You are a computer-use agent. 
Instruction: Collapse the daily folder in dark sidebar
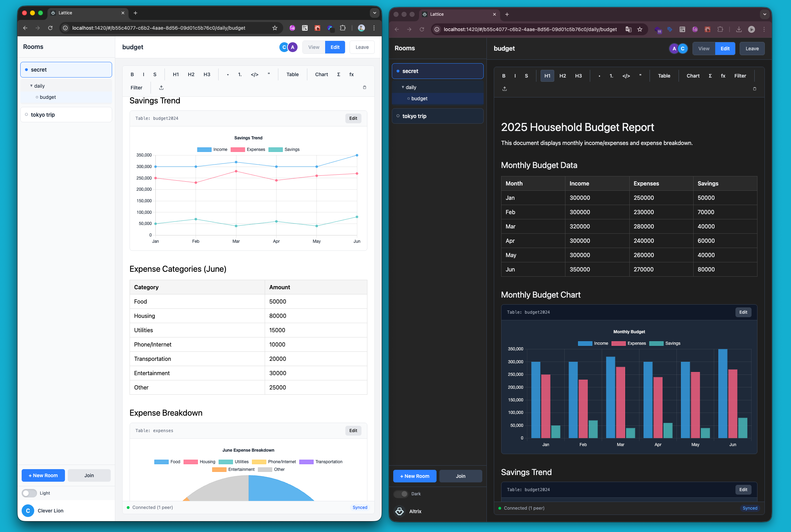pyautogui.click(x=403, y=87)
